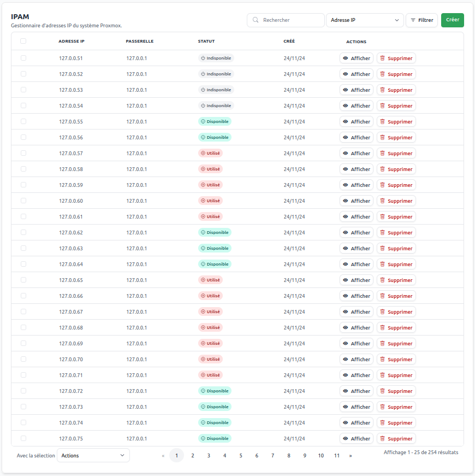Go to next page with » arrow

click(x=351, y=455)
